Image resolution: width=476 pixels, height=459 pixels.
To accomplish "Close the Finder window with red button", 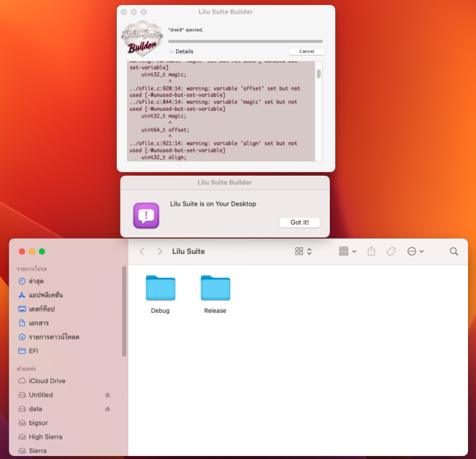I will click(22, 252).
